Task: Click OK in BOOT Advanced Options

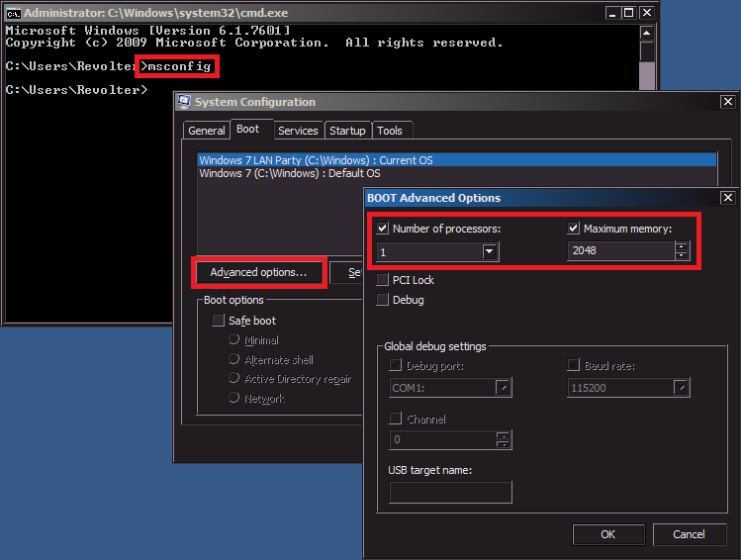Action: 608,534
